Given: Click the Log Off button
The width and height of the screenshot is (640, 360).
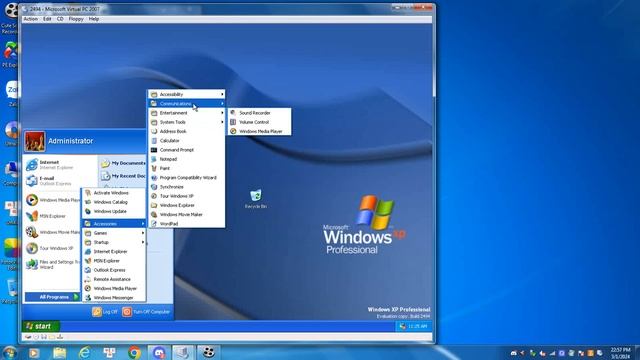Looking at the screenshot, I should (105, 312).
